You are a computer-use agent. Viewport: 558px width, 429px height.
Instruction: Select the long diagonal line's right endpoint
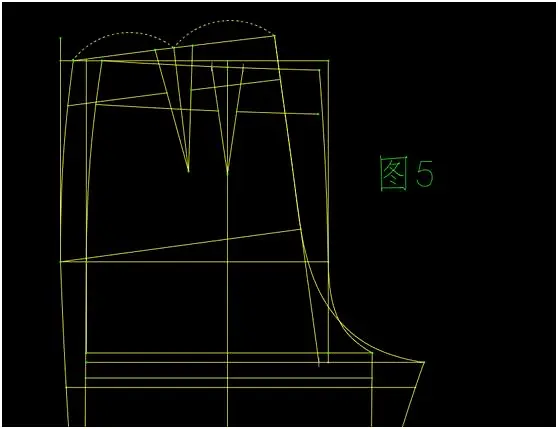(301, 230)
